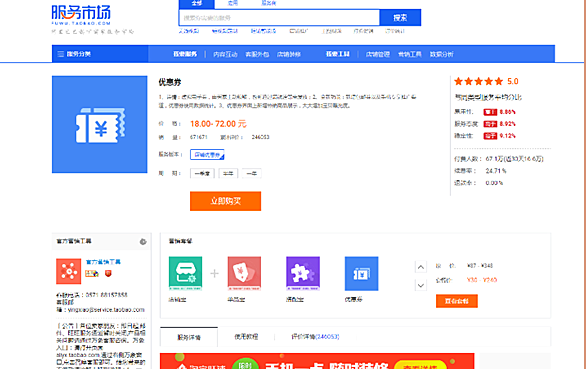Click the yellow pill button in the red banner
The height and width of the screenshot is (369, 586).
coord(420,365)
